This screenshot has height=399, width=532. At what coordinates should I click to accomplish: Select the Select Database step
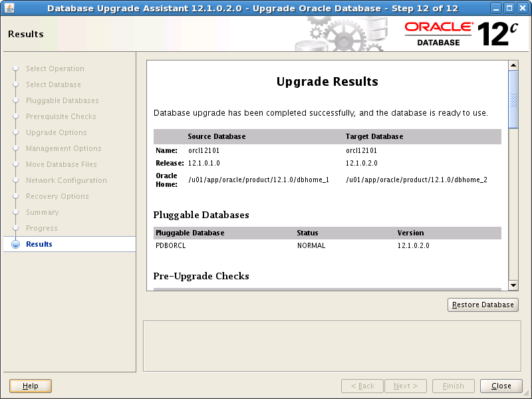coord(53,84)
